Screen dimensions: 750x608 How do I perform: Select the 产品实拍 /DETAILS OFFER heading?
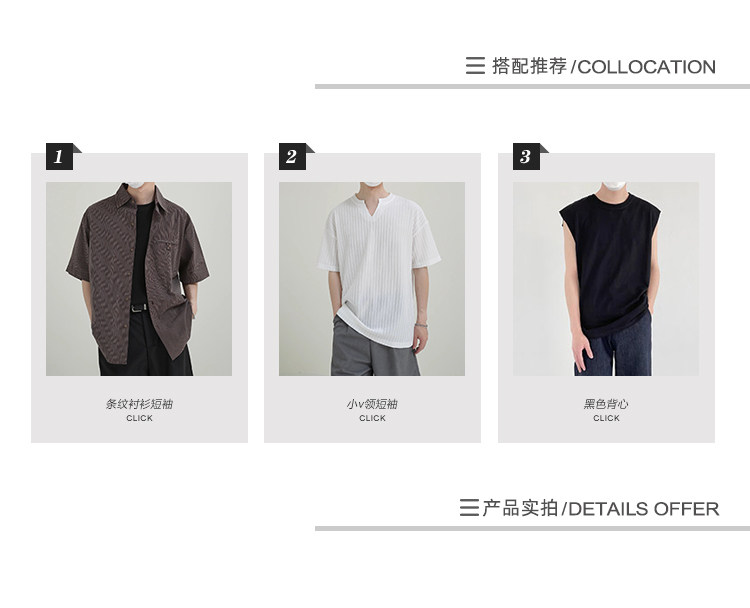[x=601, y=508]
